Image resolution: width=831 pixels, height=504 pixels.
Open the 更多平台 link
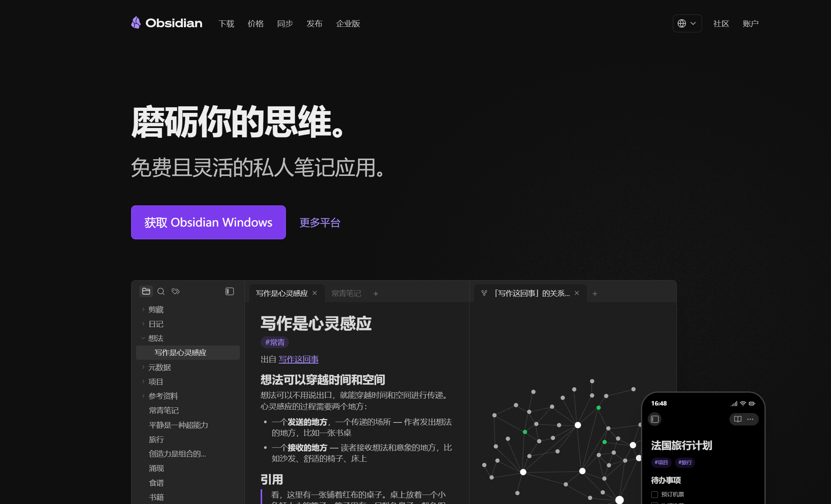(320, 222)
